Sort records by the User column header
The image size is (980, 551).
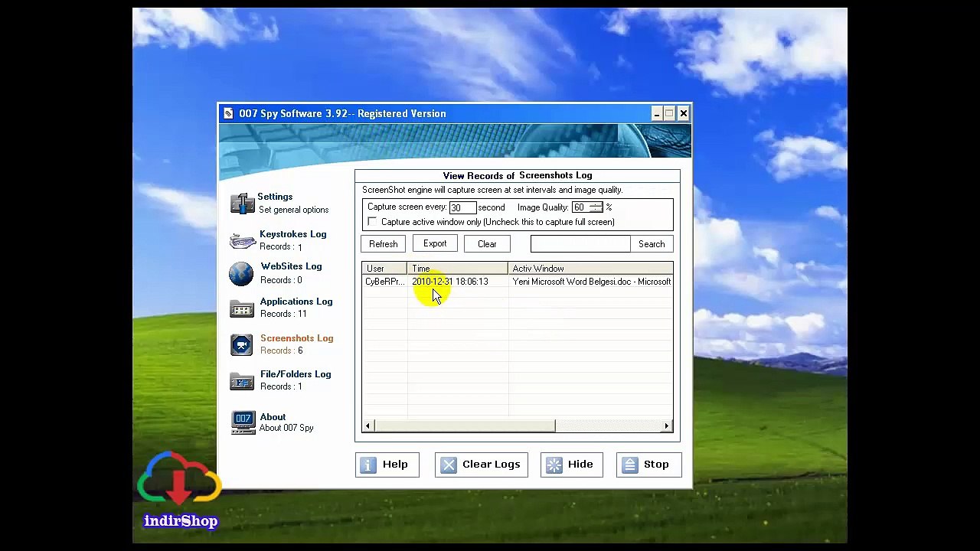384,269
